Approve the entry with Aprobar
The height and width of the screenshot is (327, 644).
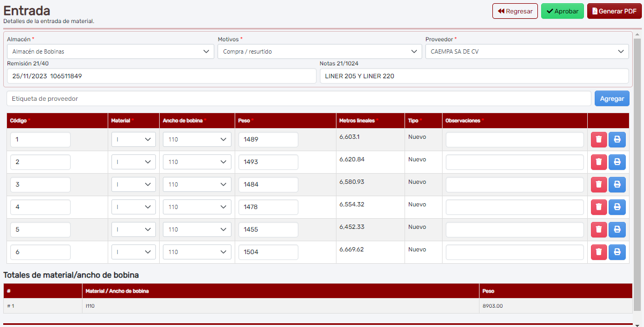(x=562, y=11)
